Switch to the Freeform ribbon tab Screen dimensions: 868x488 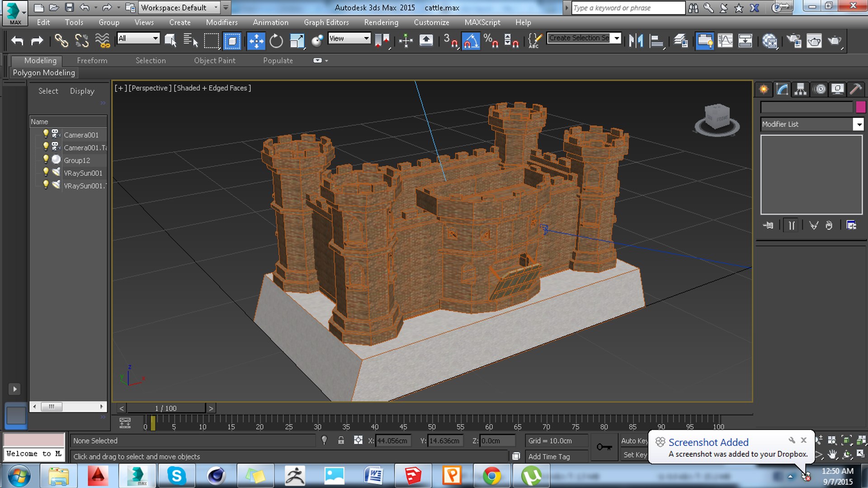(x=92, y=61)
